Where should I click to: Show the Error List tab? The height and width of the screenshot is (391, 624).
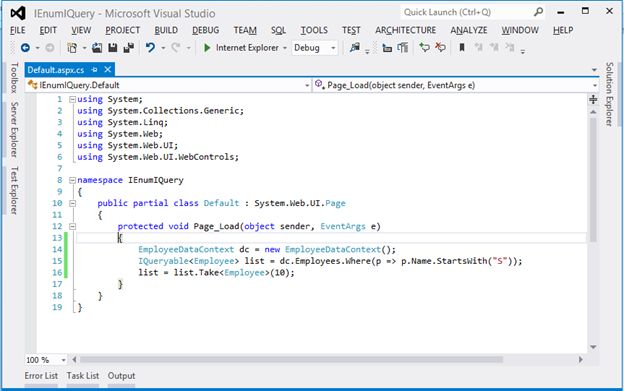(x=41, y=376)
